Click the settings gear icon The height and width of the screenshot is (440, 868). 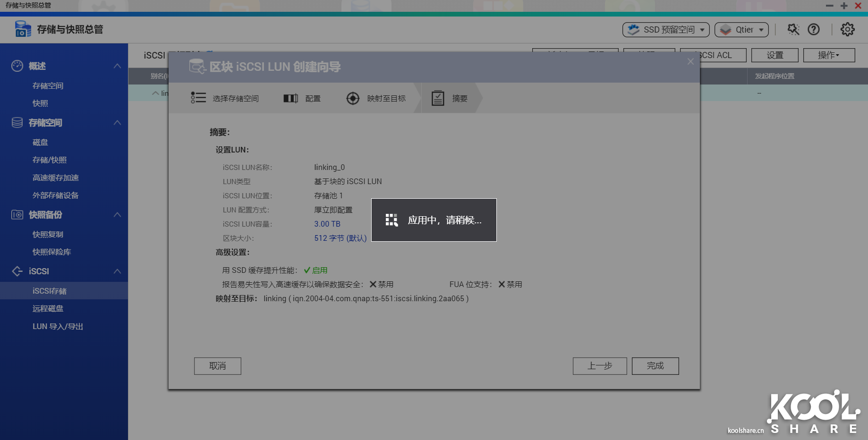[x=847, y=29]
